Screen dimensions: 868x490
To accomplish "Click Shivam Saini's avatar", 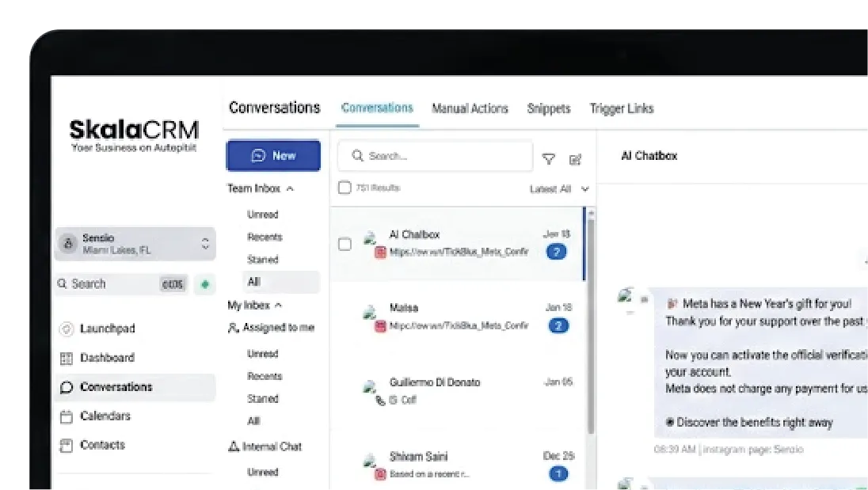I will pos(369,461).
